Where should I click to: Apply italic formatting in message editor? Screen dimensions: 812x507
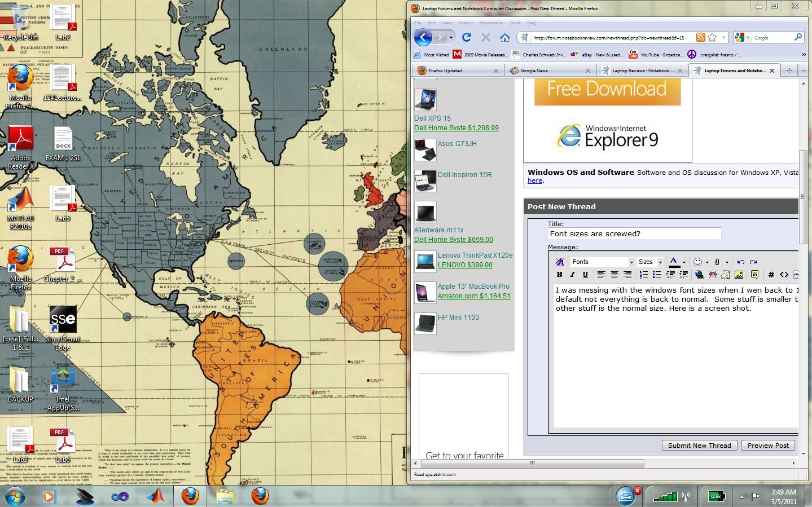(x=572, y=275)
